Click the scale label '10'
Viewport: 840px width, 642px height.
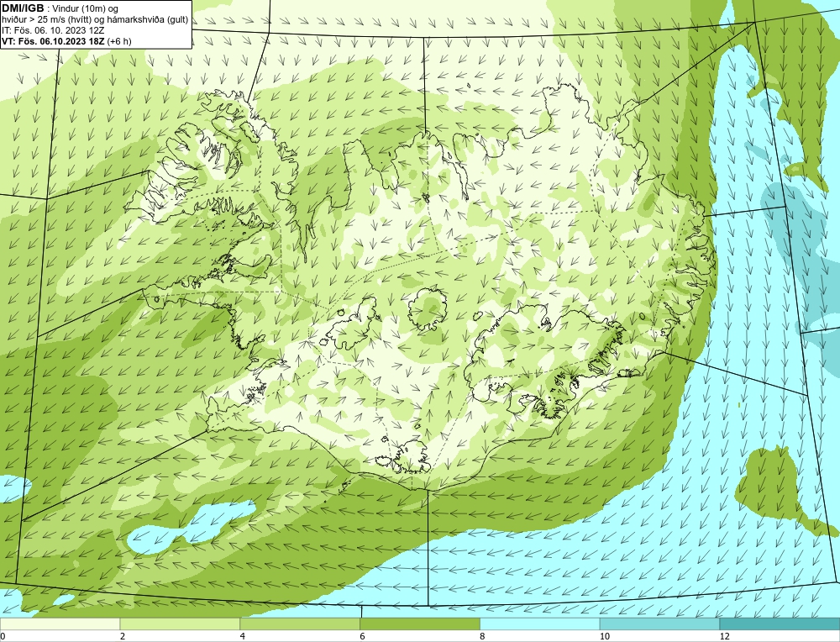click(605, 636)
